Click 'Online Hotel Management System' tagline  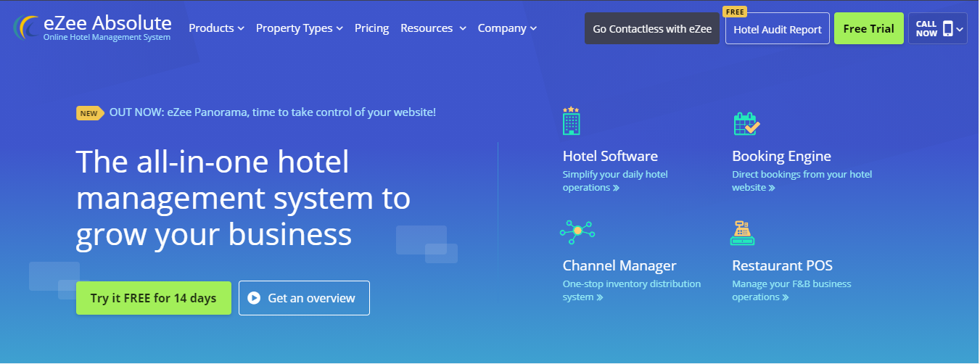tap(107, 37)
